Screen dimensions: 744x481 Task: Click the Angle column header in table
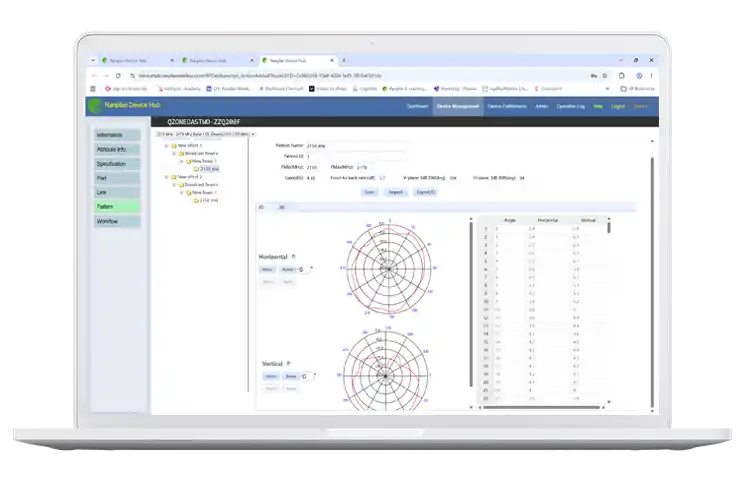(510, 220)
